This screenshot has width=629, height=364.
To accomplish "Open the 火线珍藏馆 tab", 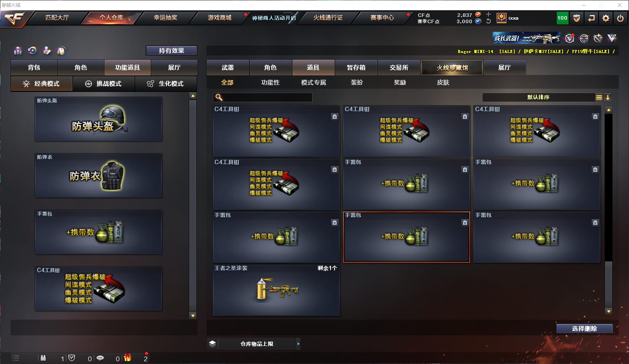I will 452,68.
